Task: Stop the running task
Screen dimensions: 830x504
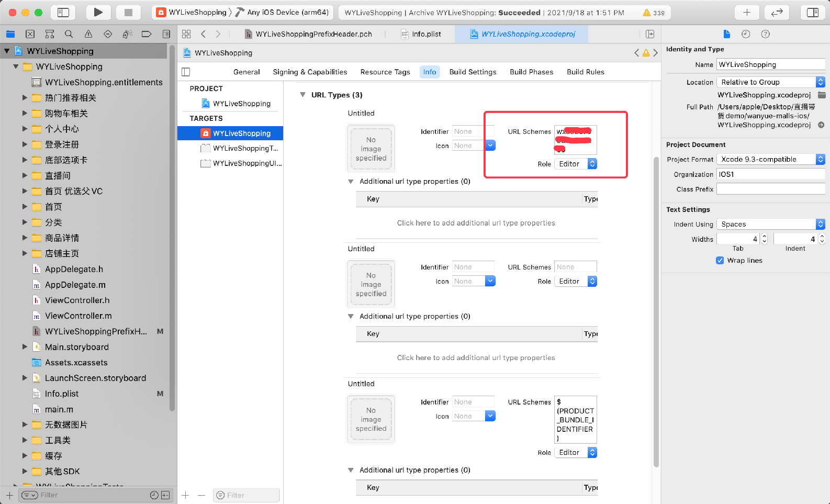Action: 128,12
